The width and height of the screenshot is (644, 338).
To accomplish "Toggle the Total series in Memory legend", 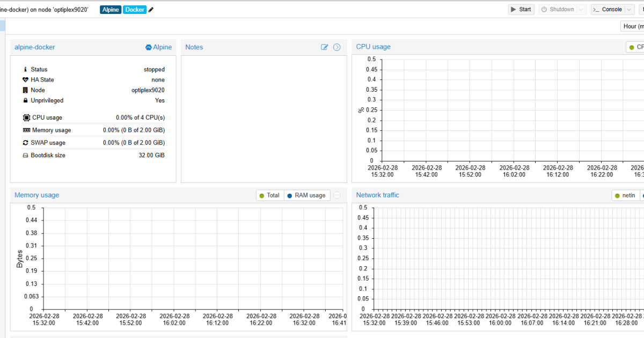I will 269,195.
